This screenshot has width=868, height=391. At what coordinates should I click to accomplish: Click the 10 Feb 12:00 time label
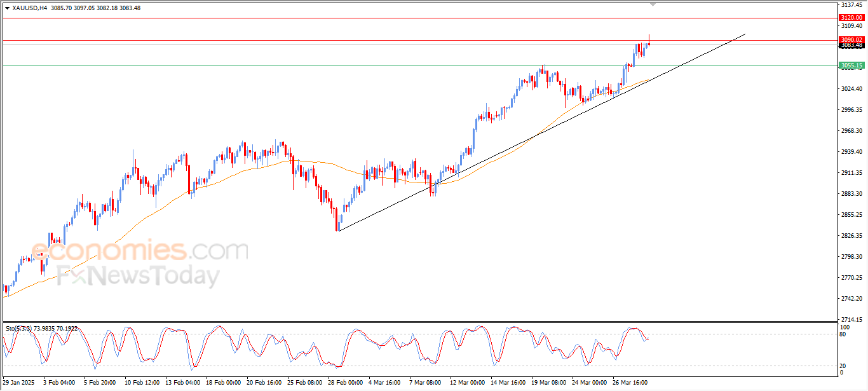click(x=142, y=383)
